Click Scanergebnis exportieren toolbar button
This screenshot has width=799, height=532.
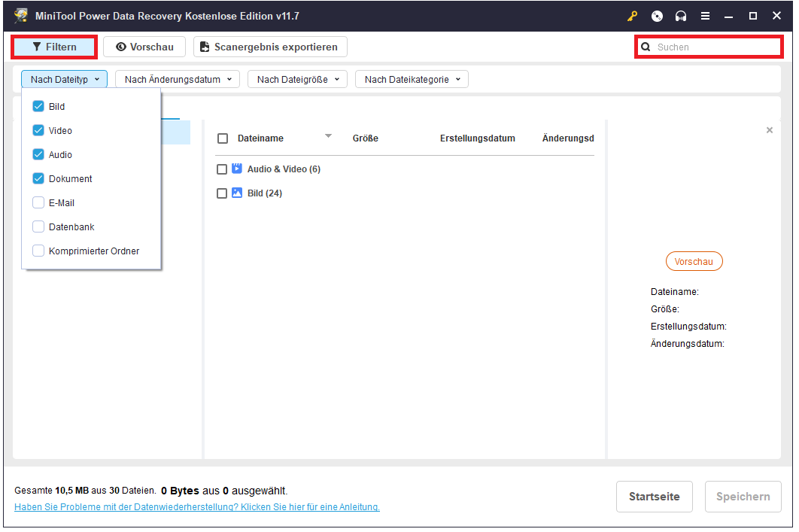(x=270, y=47)
